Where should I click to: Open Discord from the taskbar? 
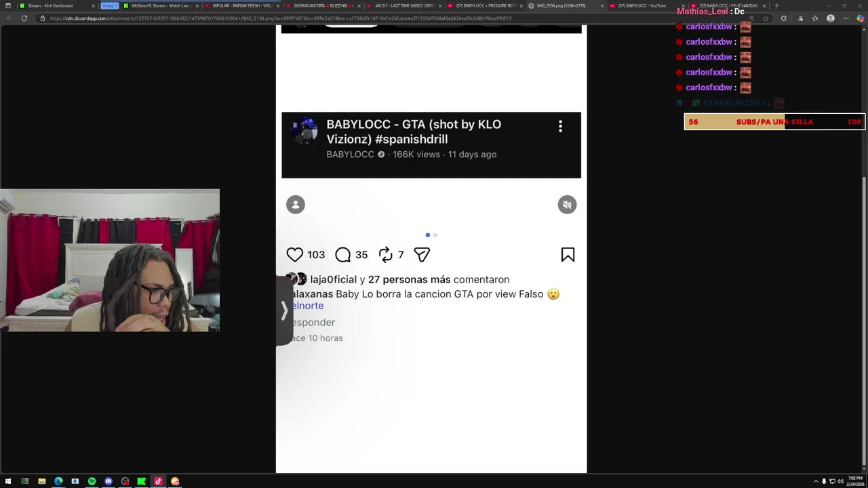[108, 481]
